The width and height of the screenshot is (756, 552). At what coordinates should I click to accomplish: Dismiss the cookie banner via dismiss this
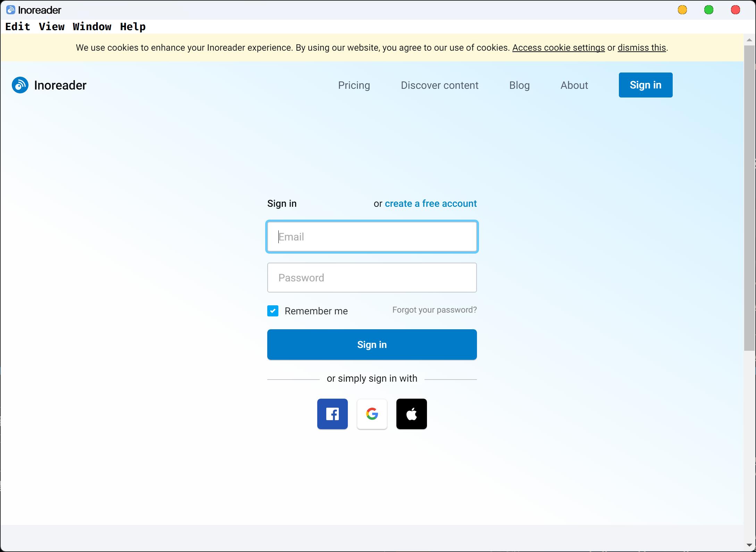tap(641, 48)
